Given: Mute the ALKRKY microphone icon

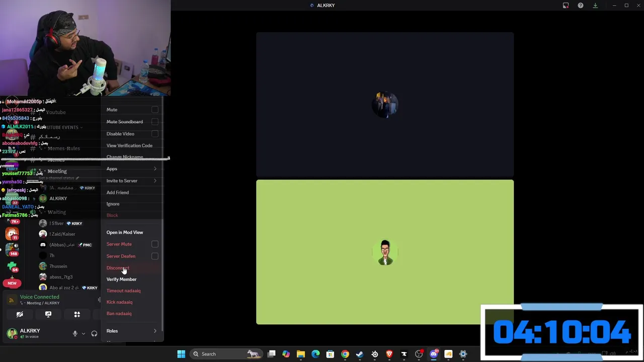Looking at the screenshot, I should pyautogui.click(x=75, y=333).
